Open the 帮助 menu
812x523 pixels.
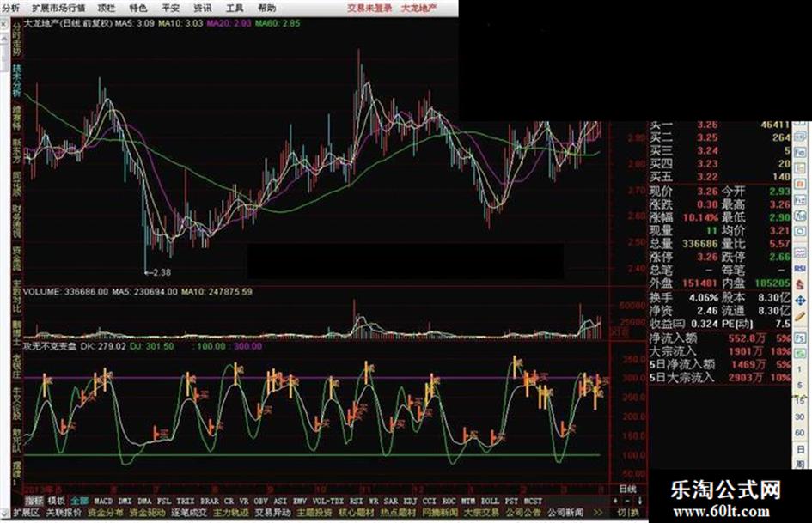[266, 9]
